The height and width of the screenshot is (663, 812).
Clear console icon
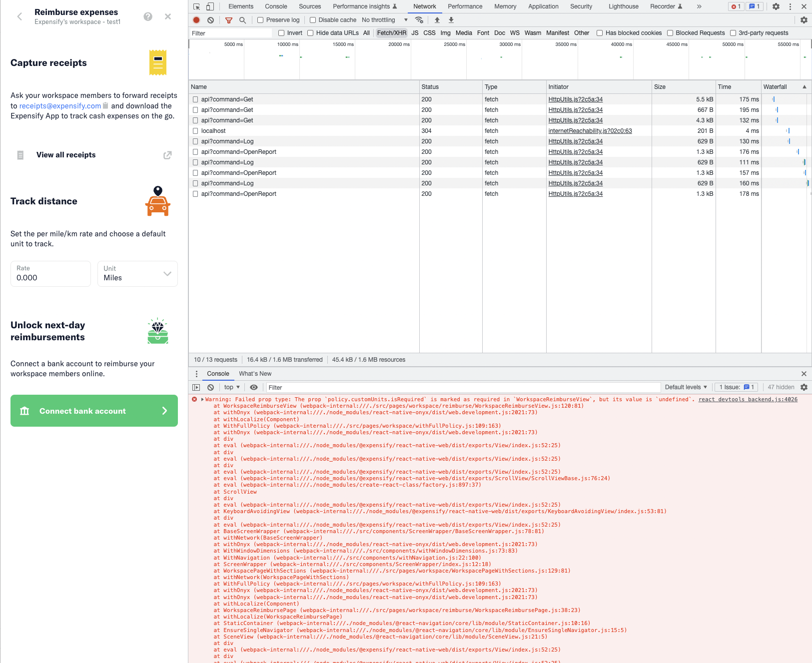(x=210, y=387)
